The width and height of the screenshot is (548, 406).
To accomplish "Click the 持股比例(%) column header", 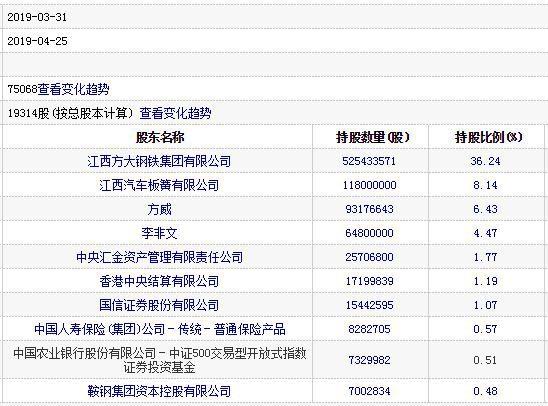I will (488, 137).
